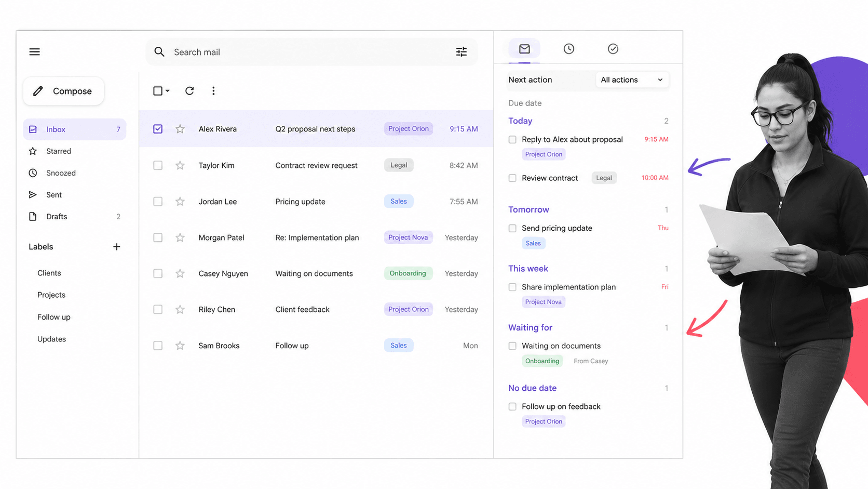Select the Sam Brooks email checkbox
The width and height of the screenshot is (868, 489).
coord(158,346)
